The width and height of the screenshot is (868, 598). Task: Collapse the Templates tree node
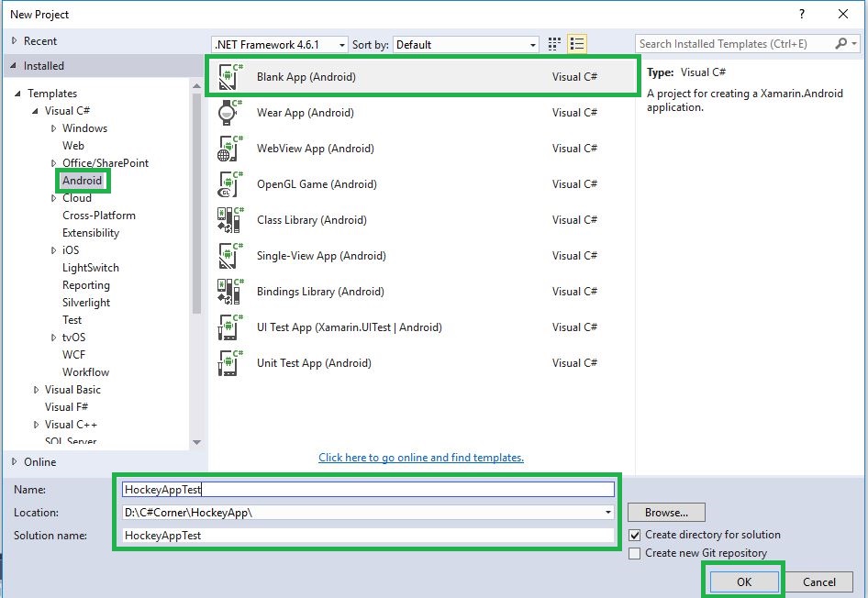pos(17,94)
